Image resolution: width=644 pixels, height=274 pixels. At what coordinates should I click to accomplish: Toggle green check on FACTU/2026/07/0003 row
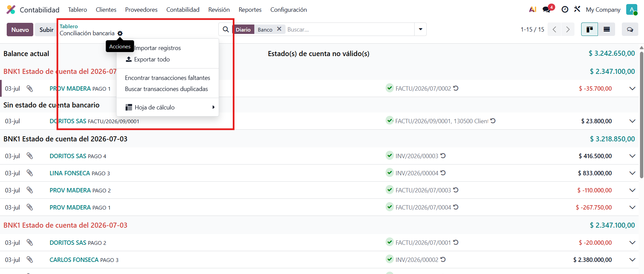[x=389, y=190]
